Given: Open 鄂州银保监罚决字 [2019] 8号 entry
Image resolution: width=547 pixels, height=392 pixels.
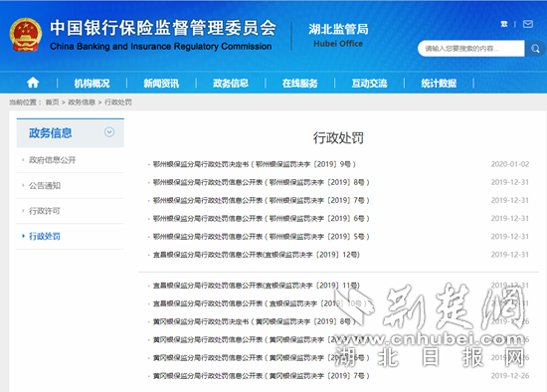Looking at the screenshot, I should (261, 182).
